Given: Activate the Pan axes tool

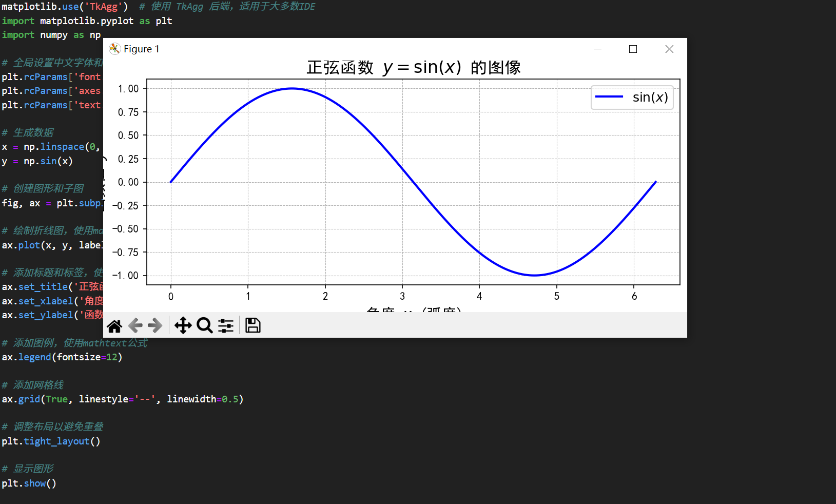Looking at the screenshot, I should point(183,325).
